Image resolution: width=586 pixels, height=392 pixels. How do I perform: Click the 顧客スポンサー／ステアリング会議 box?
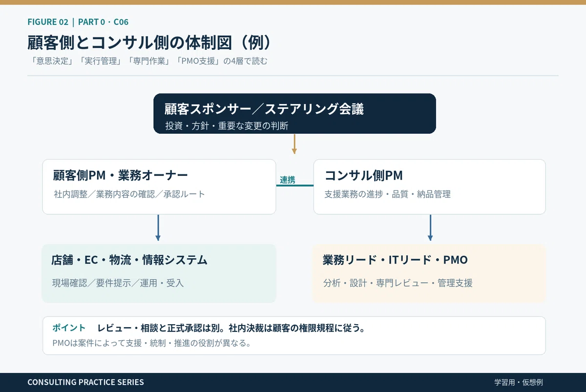point(294,114)
